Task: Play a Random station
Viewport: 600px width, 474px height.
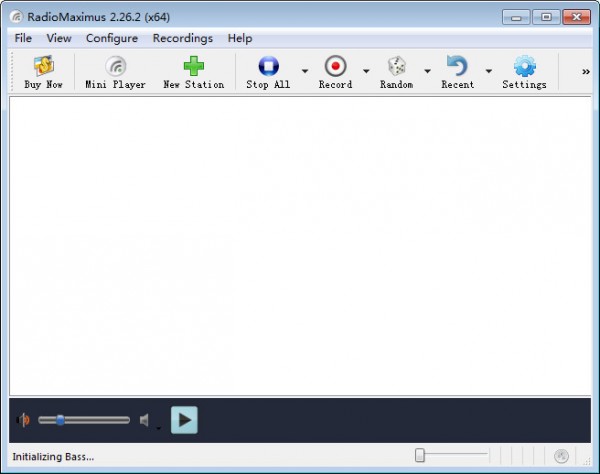Action: click(x=396, y=72)
